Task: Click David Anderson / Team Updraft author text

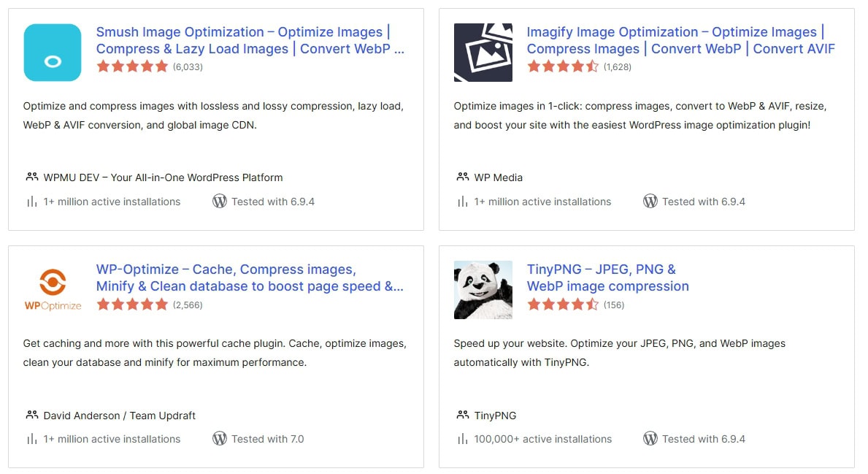Action: pyautogui.click(x=120, y=415)
